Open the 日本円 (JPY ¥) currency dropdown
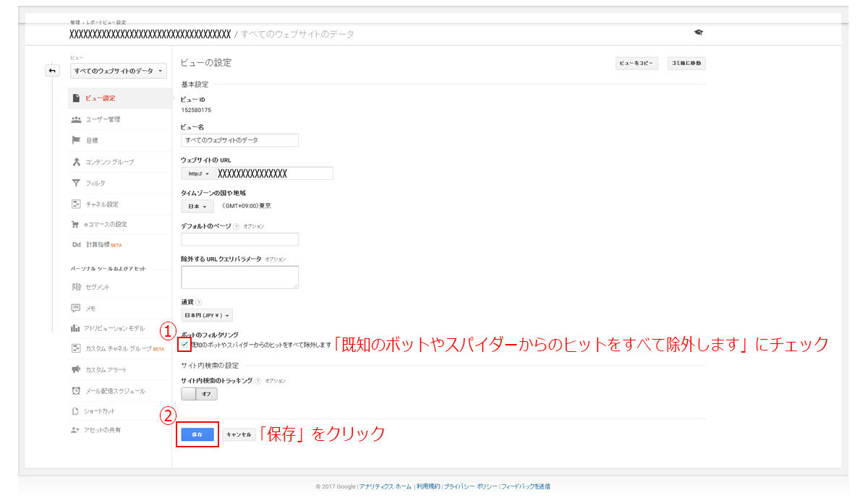Image resolution: width=868 pixels, height=503 pixels. 207,315
